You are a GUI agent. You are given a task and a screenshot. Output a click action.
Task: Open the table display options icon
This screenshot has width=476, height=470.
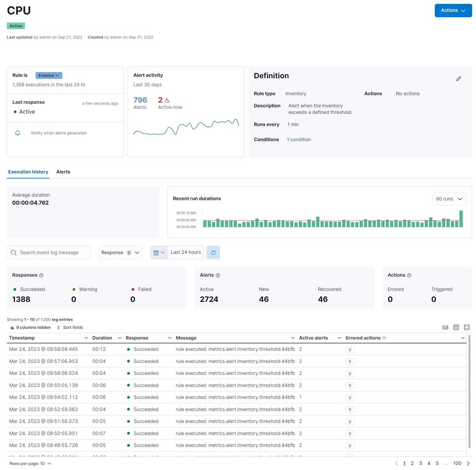point(456,327)
